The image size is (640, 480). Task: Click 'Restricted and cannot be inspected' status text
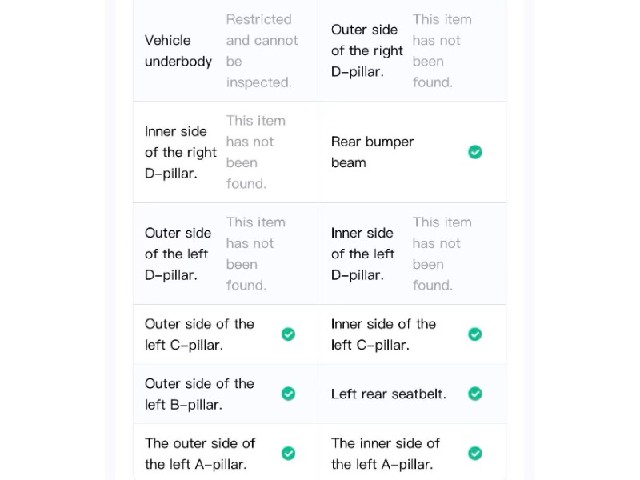[x=262, y=51]
